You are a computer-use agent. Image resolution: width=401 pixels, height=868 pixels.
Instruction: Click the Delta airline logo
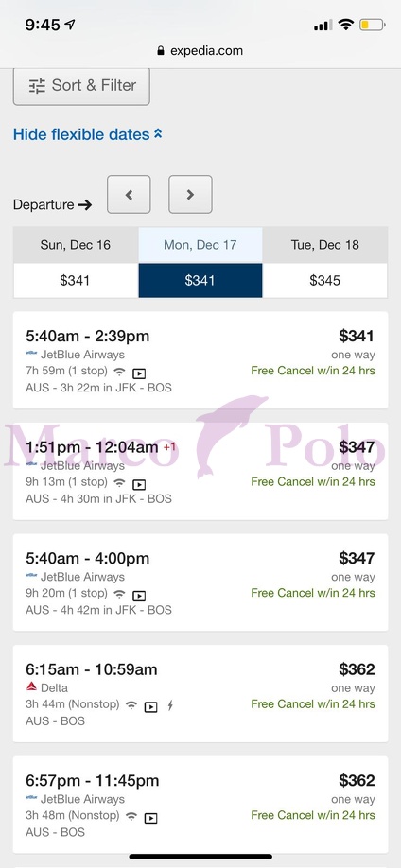coord(31,687)
